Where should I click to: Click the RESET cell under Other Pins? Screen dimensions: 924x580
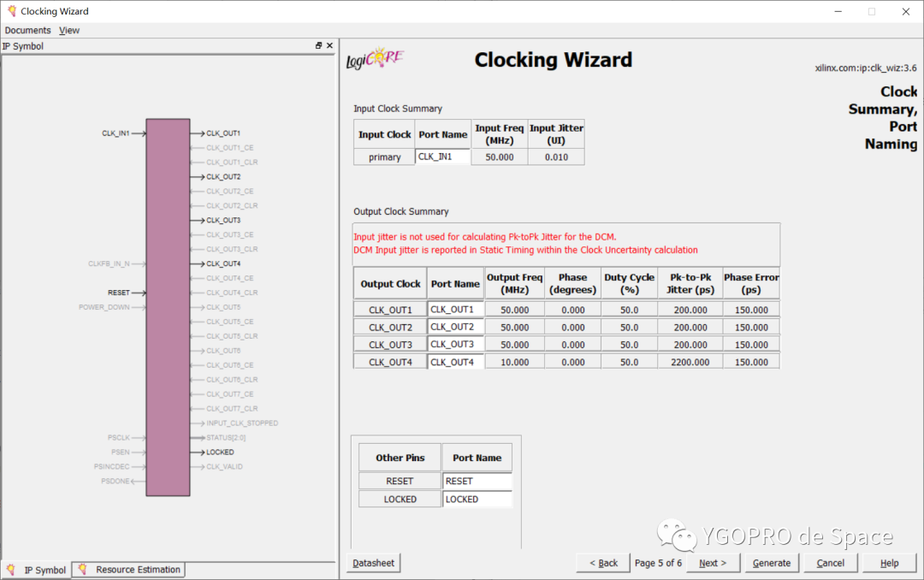pos(400,481)
